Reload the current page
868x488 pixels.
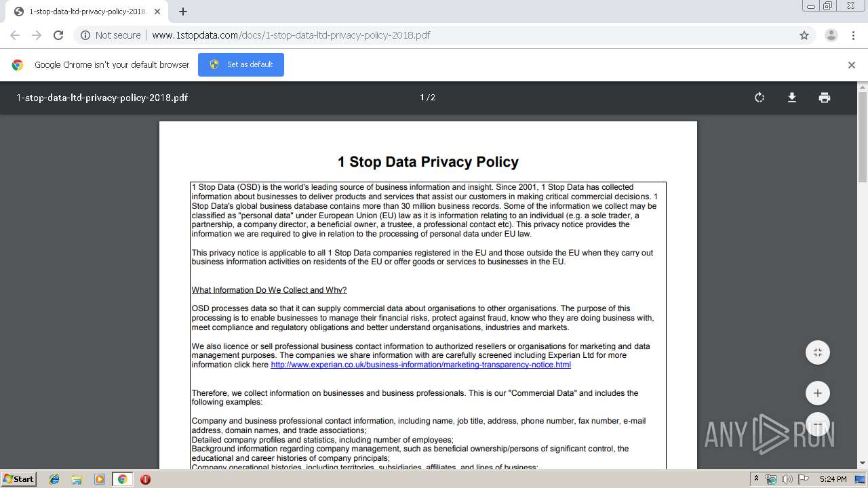click(58, 35)
